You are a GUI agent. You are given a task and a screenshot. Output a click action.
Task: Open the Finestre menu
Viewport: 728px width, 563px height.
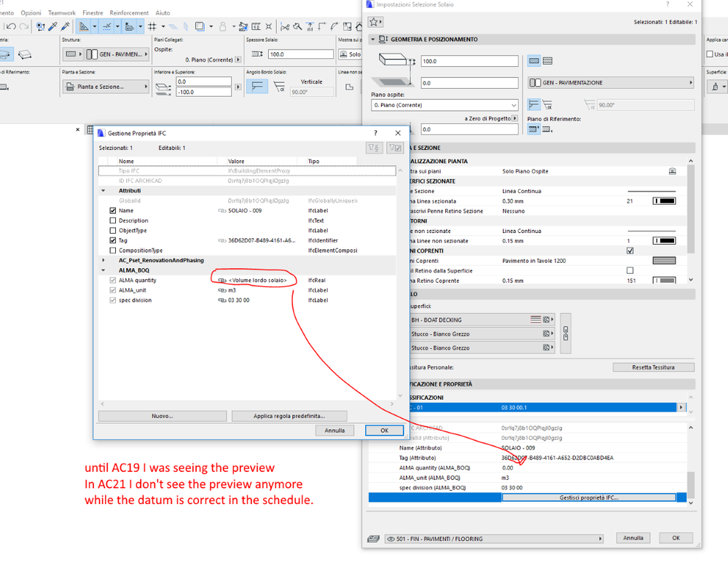pyautogui.click(x=93, y=13)
